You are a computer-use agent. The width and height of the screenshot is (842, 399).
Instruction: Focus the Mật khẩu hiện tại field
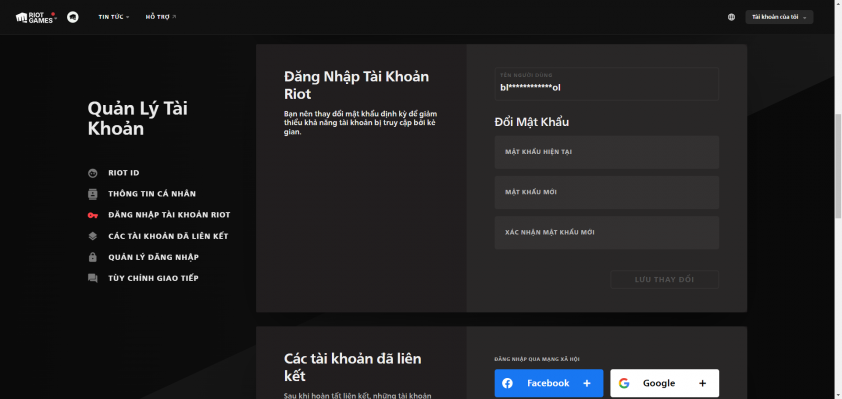[606, 152]
